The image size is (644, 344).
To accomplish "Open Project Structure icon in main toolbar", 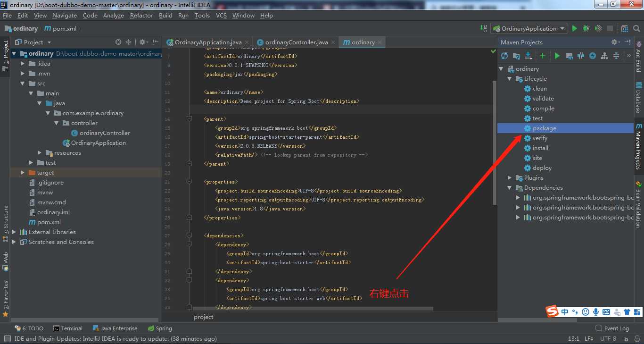I will point(625,28).
